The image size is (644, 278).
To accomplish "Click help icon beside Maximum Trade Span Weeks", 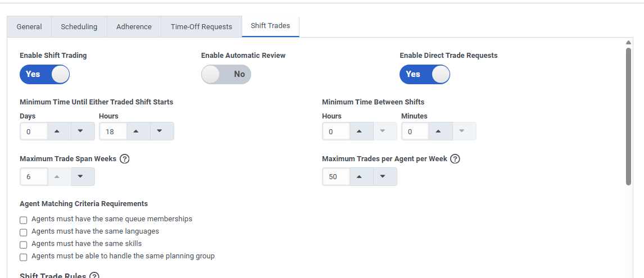I will [x=125, y=159].
